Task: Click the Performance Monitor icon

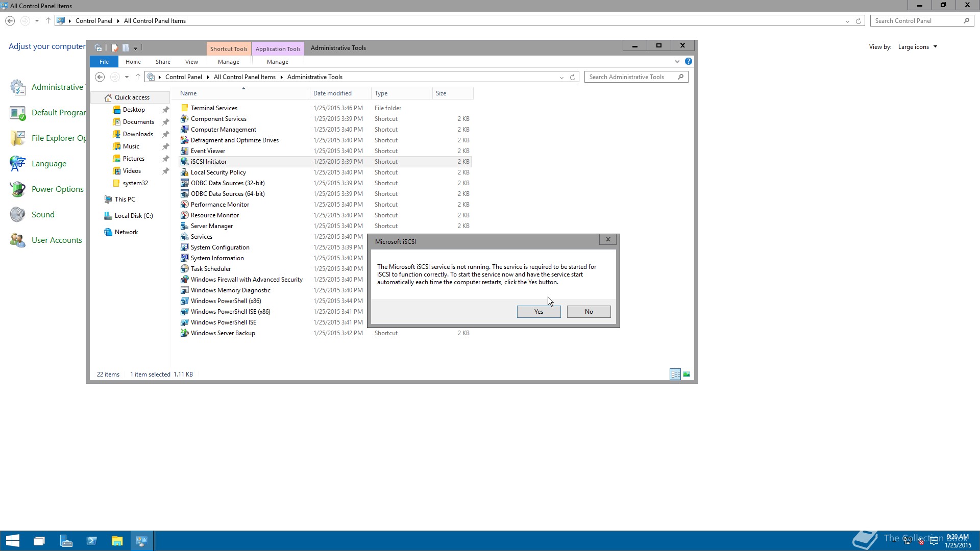Action: pos(185,205)
